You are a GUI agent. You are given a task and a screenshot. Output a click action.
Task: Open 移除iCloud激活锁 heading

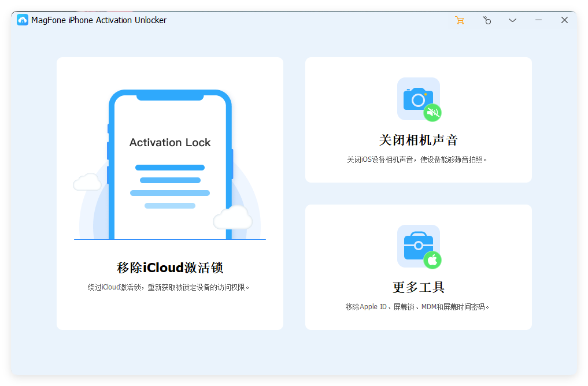tap(170, 268)
